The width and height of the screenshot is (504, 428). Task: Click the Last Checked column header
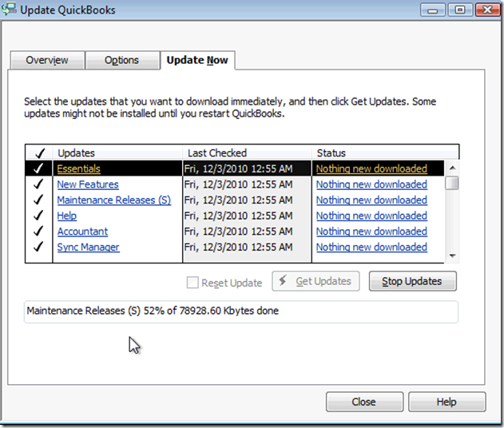[247, 153]
